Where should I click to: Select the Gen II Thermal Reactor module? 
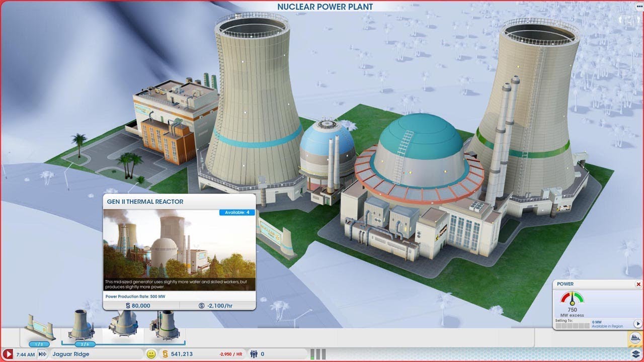(123, 323)
